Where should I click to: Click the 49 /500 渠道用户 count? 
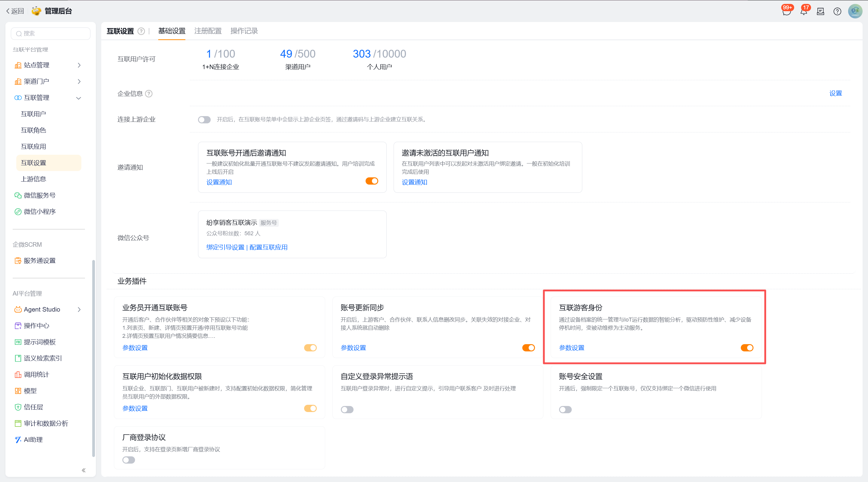(x=297, y=59)
